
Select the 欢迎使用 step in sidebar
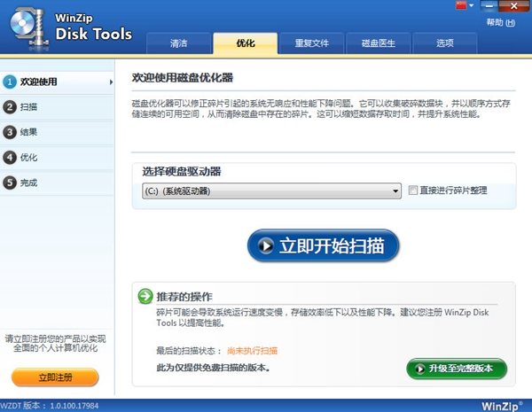click(x=57, y=82)
